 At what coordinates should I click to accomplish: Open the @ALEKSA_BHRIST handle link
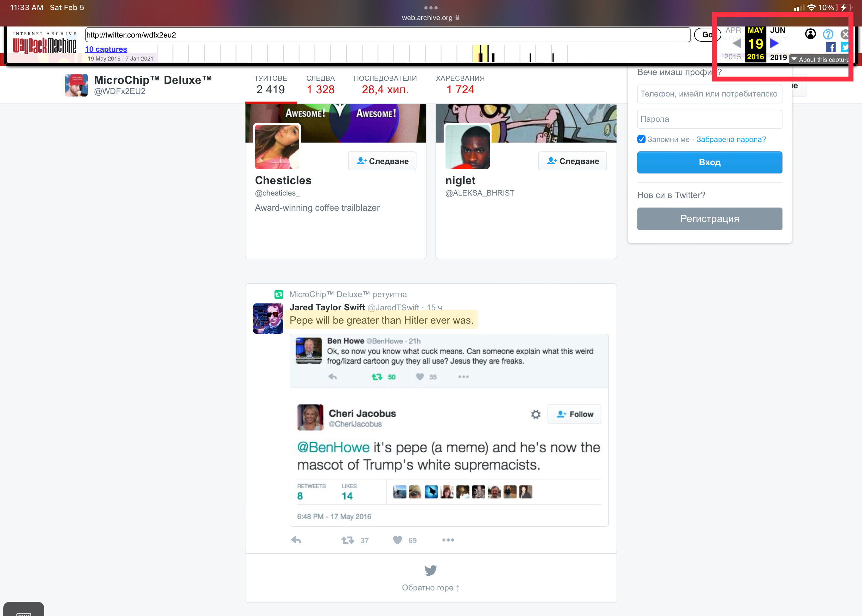click(x=480, y=193)
